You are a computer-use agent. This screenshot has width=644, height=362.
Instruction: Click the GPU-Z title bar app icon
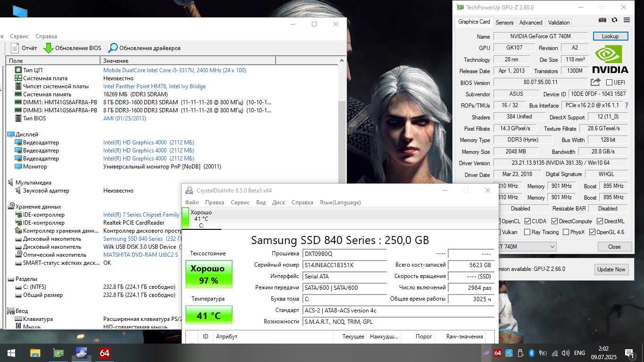click(460, 7)
